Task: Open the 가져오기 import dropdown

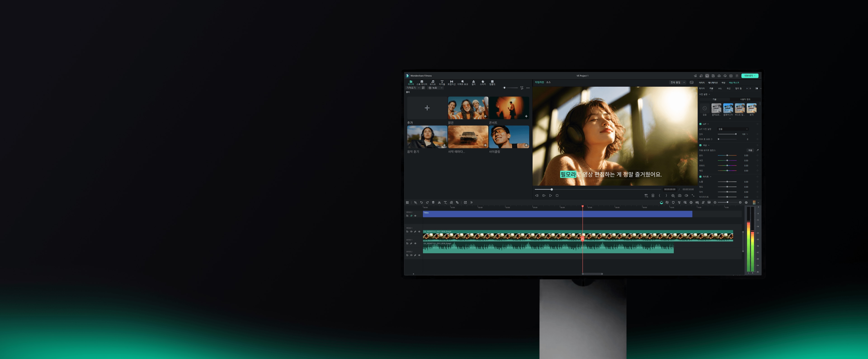Action: coord(413,88)
